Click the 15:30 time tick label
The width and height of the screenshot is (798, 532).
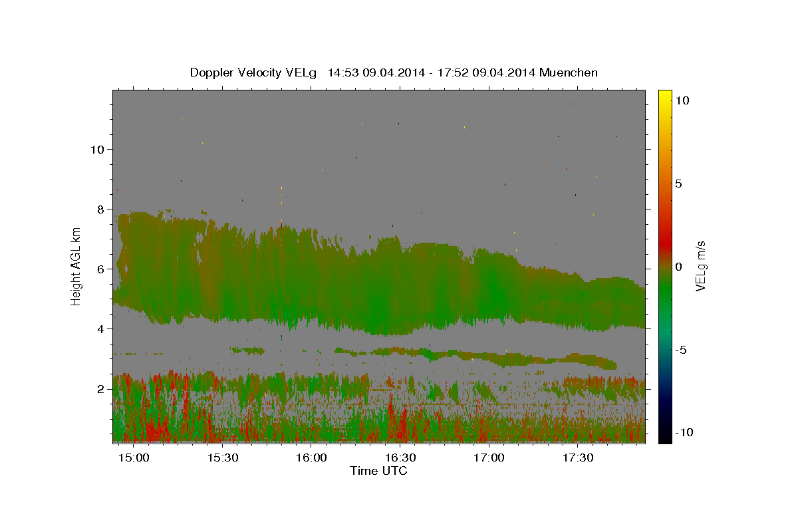click(223, 458)
